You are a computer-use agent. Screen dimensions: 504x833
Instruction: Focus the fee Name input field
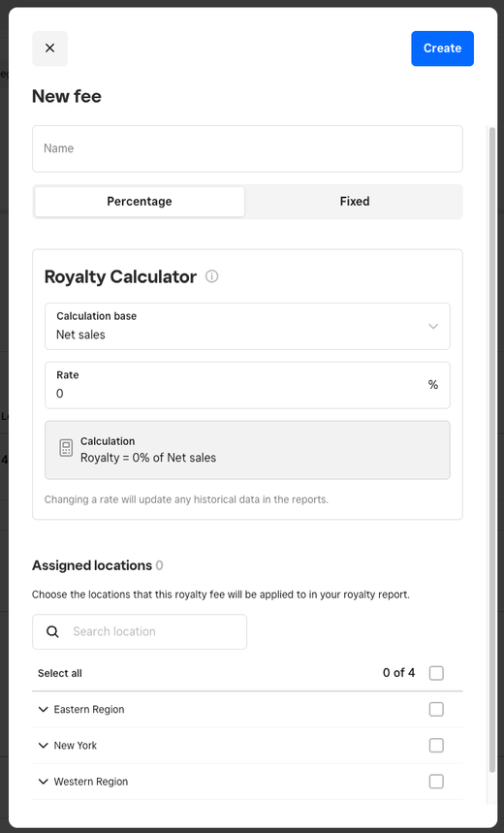coord(247,148)
